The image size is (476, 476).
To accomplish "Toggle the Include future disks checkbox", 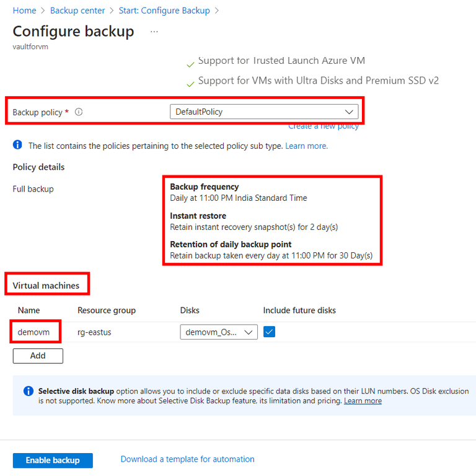I will (269, 332).
